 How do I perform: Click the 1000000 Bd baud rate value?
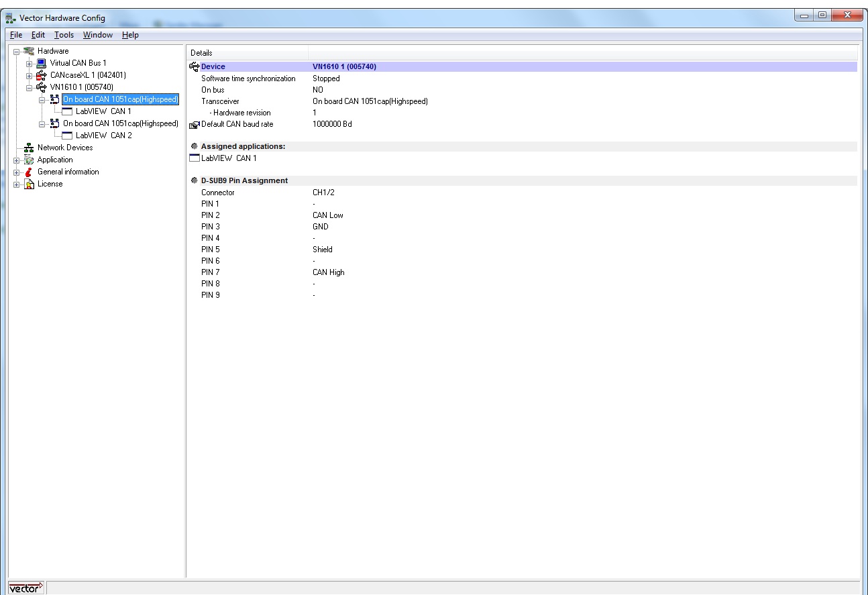pyautogui.click(x=332, y=124)
